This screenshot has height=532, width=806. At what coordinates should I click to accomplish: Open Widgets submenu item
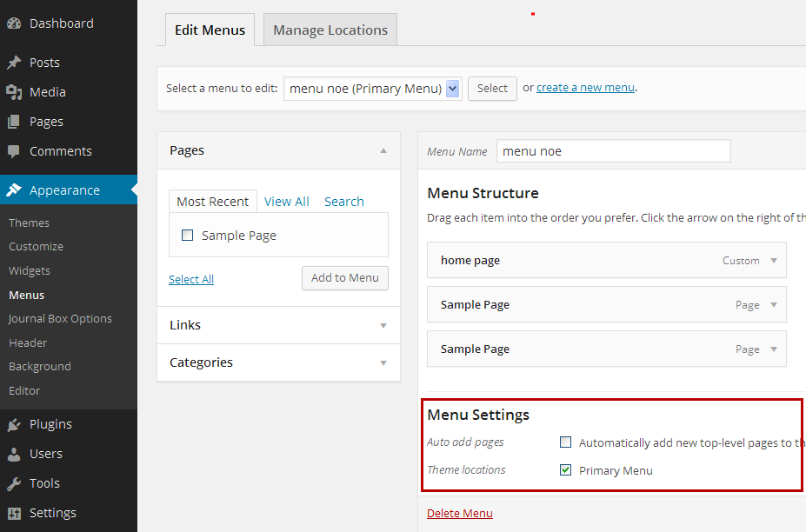[x=30, y=271]
